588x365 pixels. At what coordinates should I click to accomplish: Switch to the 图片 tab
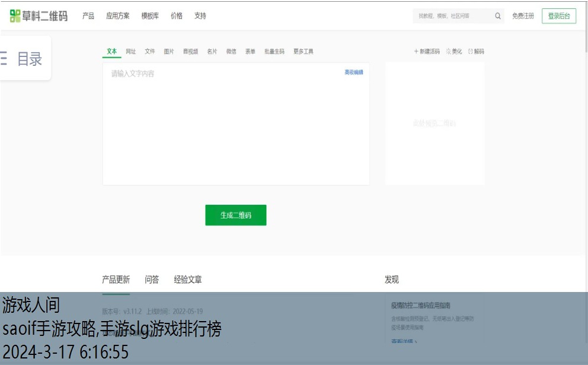coord(169,52)
